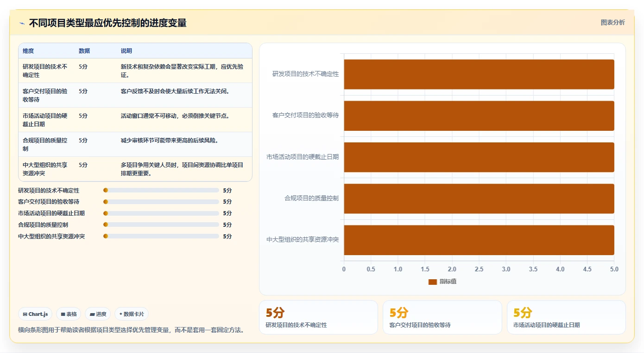Click the 指标值 legend text
644x353 pixels.
pos(448,282)
